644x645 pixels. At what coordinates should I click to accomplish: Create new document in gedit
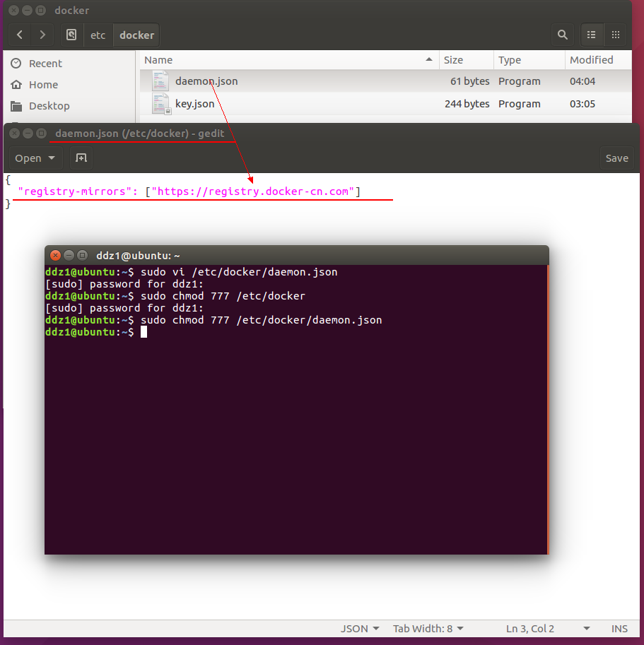81,158
